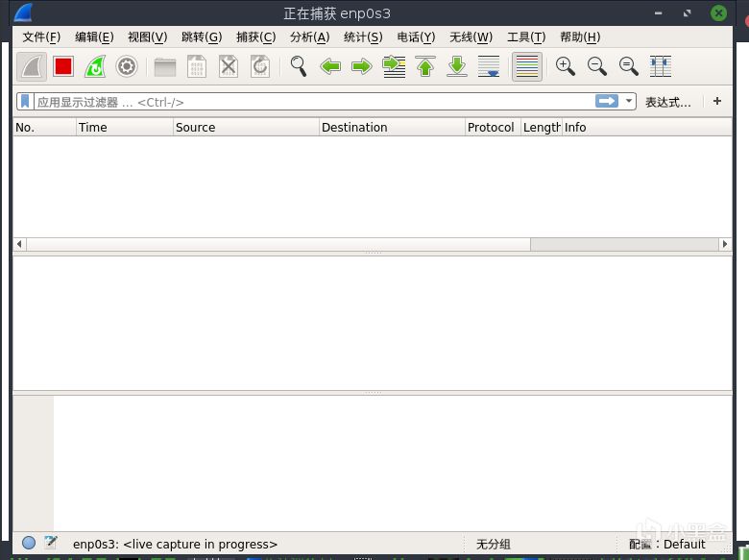Sort by the Info column header
Screen dimensions: 749x560
click(647, 127)
